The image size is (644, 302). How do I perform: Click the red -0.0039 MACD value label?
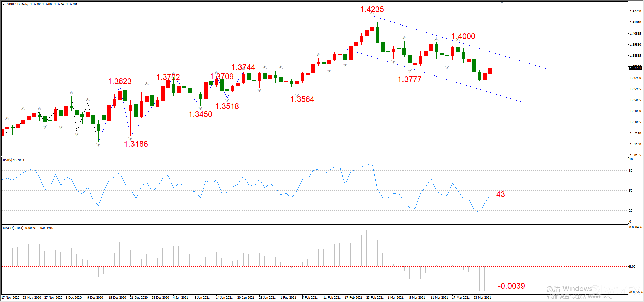point(511,286)
